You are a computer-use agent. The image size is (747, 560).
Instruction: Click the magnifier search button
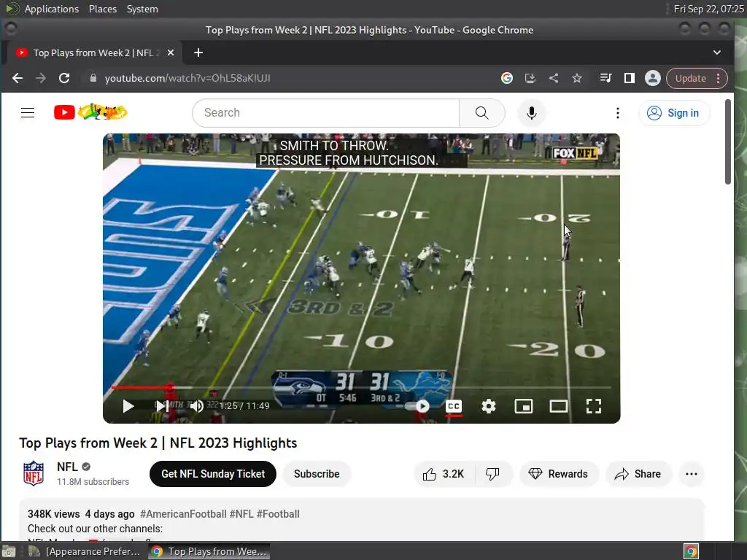click(481, 113)
